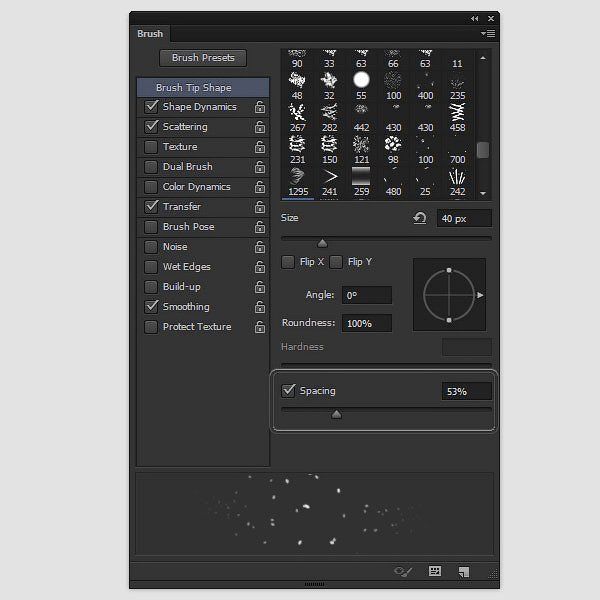Lock the Scattering settings

tap(260, 127)
